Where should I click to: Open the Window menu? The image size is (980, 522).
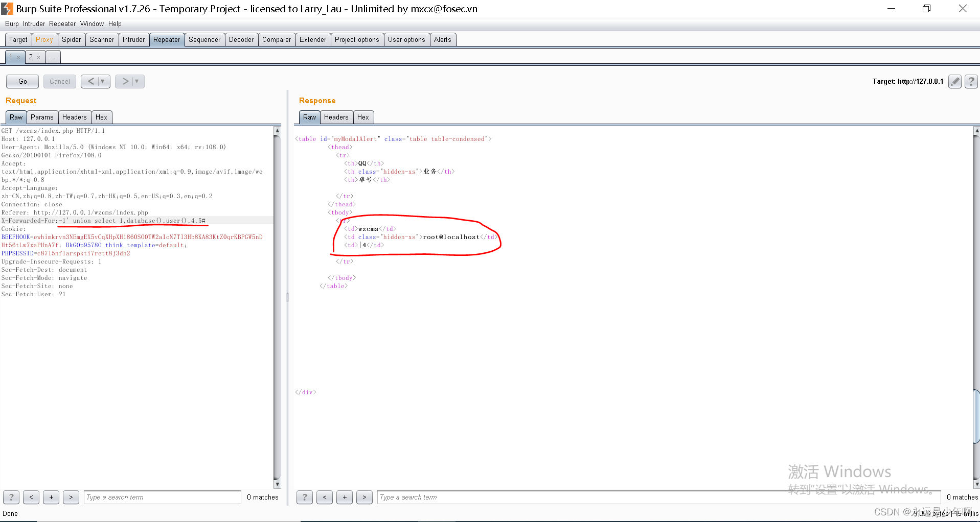[x=92, y=24]
